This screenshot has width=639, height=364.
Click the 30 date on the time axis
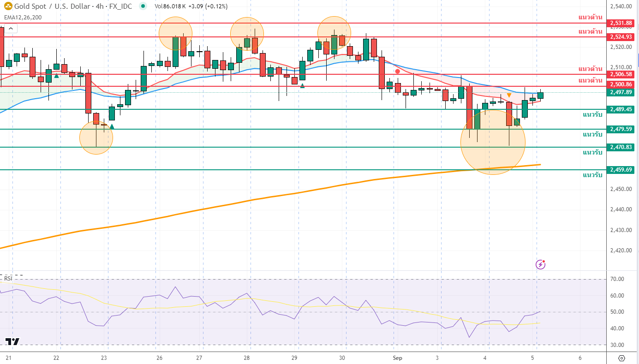point(342,358)
